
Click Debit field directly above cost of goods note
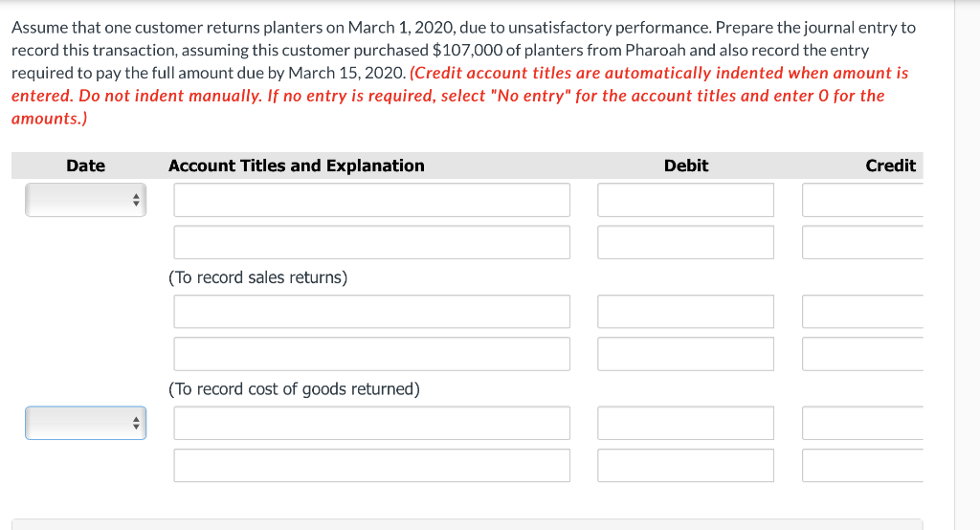tap(685, 354)
